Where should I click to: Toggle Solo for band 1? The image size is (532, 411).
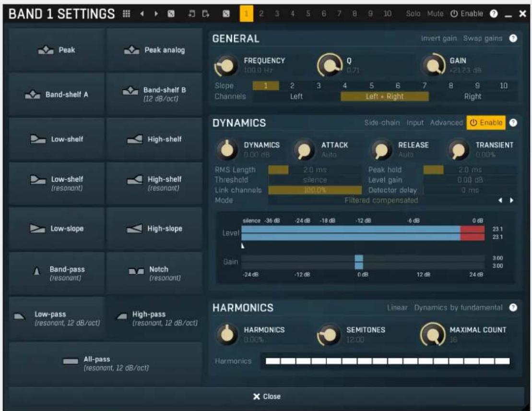413,13
